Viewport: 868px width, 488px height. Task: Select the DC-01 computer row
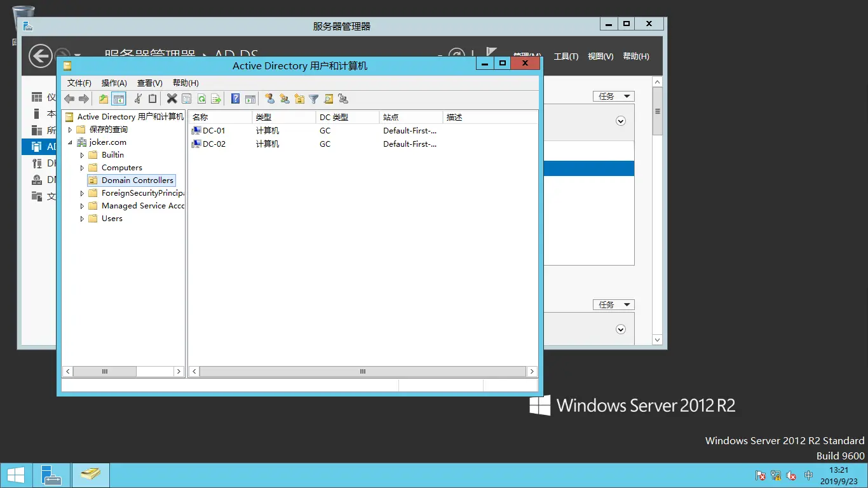(x=363, y=131)
